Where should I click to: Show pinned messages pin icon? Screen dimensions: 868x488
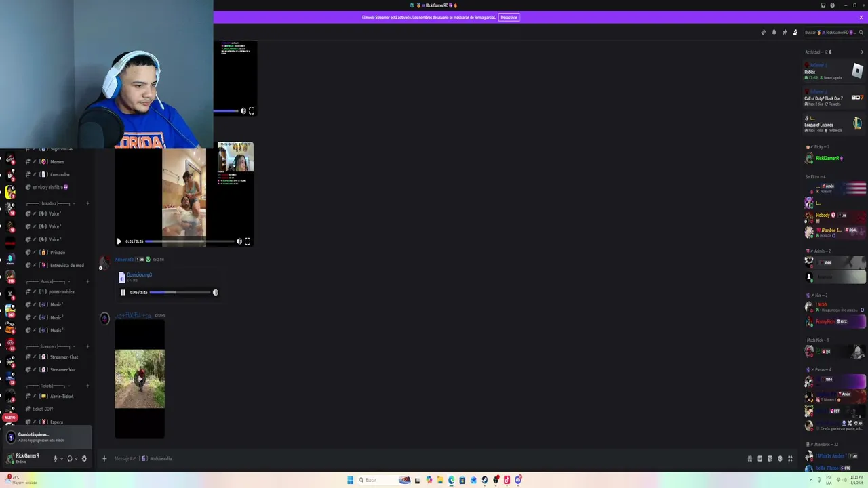pyautogui.click(x=785, y=32)
